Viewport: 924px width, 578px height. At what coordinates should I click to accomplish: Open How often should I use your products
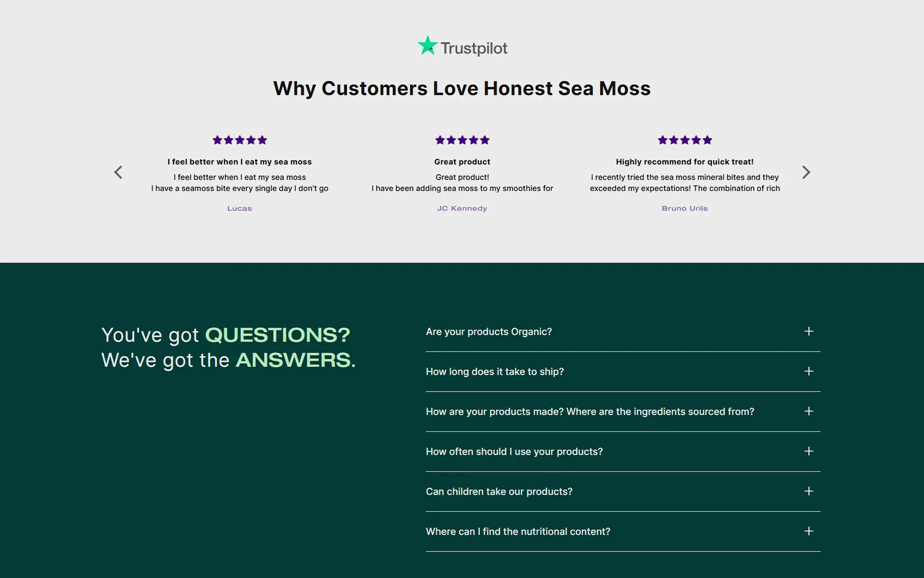point(623,452)
